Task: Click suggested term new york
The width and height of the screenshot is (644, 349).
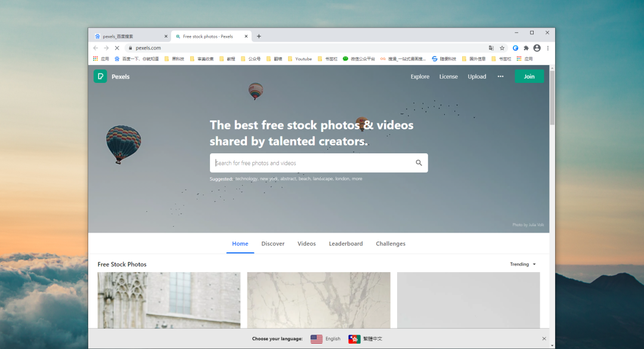Action: 269,179
